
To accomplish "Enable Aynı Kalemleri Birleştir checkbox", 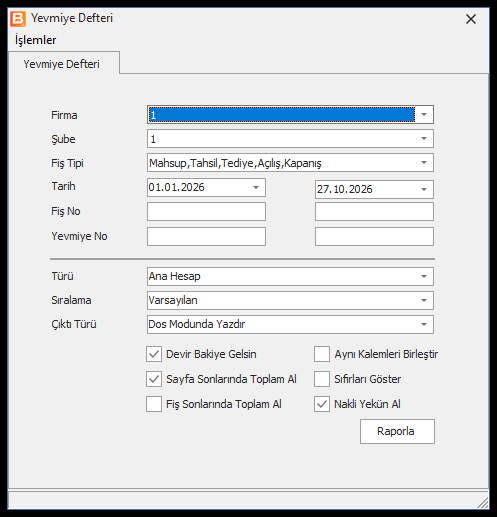I will (322, 354).
